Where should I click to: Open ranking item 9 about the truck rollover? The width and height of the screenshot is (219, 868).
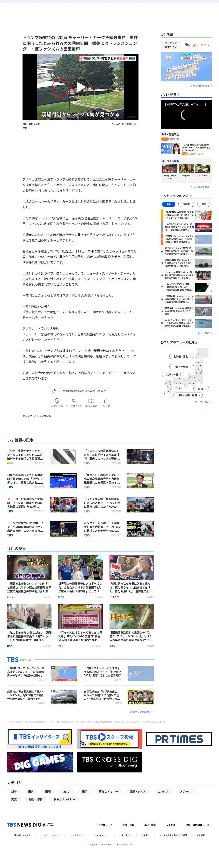(186, 311)
